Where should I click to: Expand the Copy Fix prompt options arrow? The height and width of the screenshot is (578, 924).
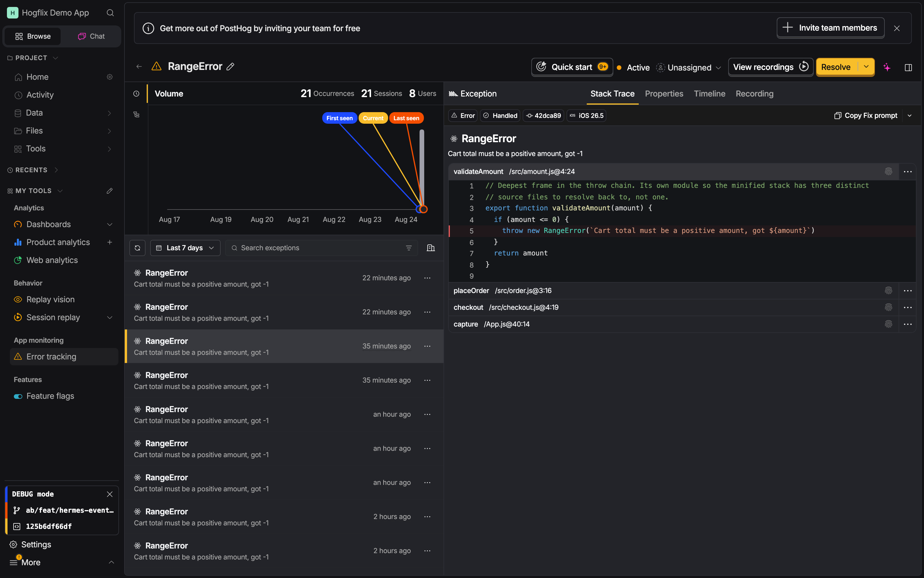point(910,116)
